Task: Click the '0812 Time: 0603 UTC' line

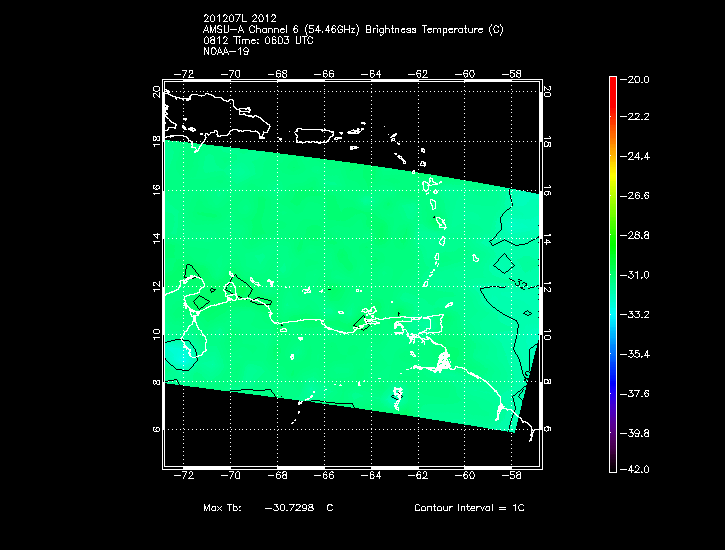Action: pos(258,41)
